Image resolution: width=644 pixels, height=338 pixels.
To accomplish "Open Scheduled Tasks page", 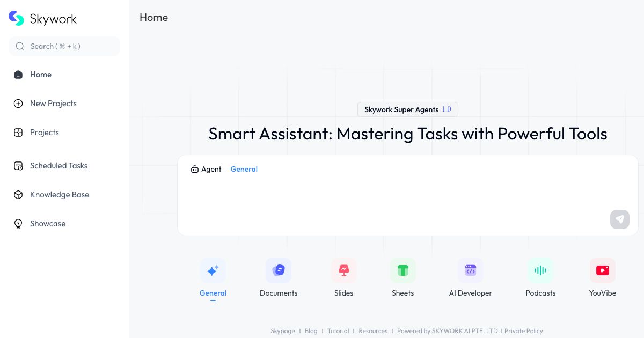I will click(58, 166).
